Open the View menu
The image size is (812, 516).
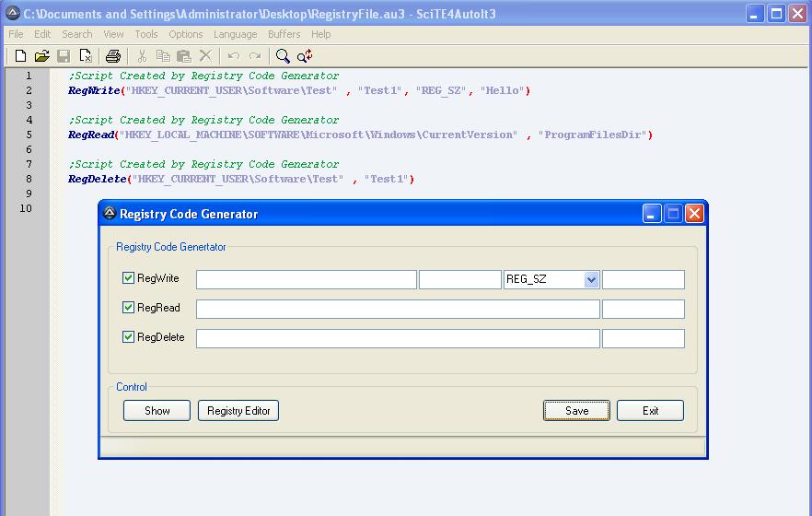(x=113, y=34)
